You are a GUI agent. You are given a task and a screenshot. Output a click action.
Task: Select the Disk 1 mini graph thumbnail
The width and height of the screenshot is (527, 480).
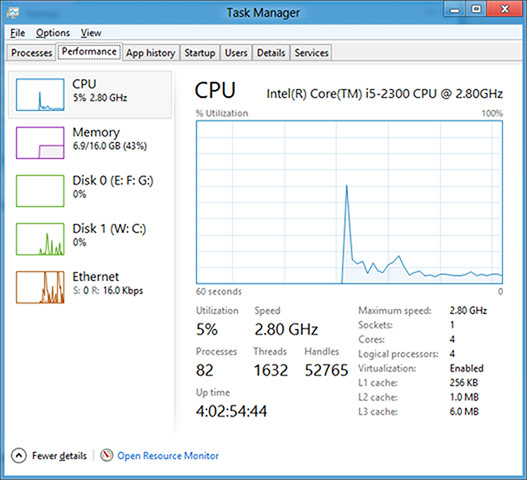click(40, 239)
